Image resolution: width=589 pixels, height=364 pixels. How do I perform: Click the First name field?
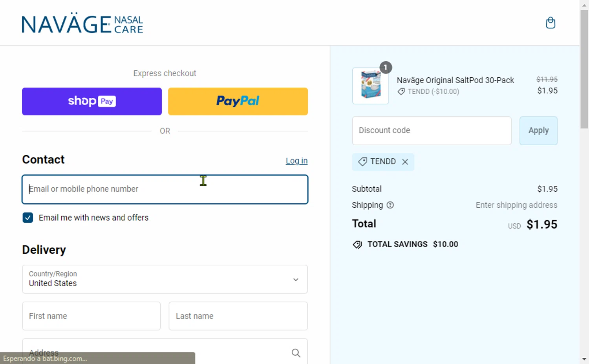pyautogui.click(x=91, y=316)
